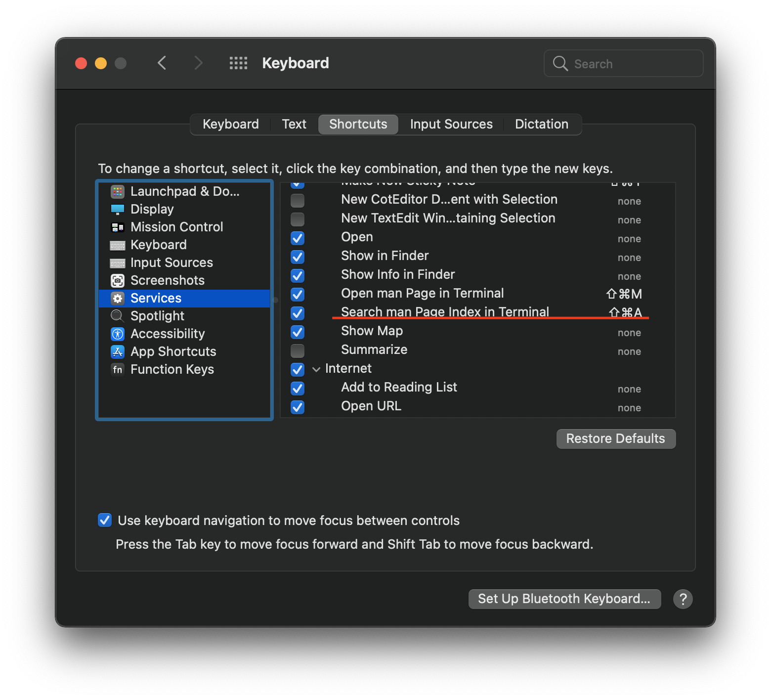Select the Launchpad & Dock category icon
The height and width of the screenshot is (700, 771).
118,191
